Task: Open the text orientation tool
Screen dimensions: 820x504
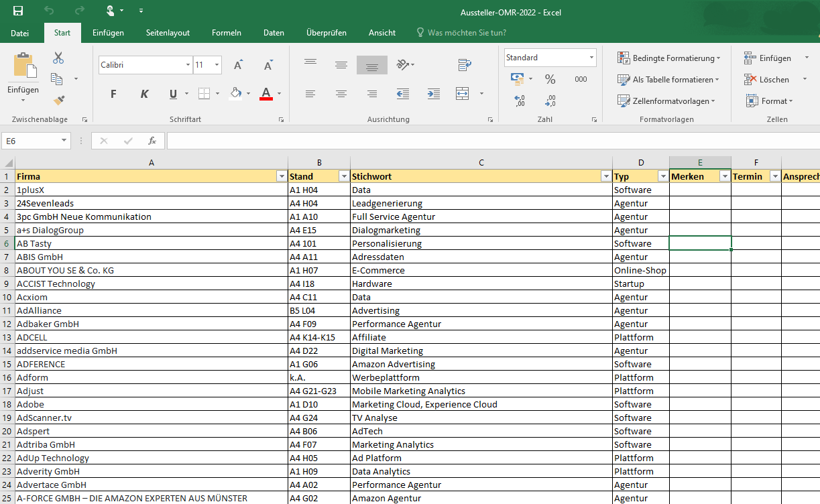Action: (405, 65)
